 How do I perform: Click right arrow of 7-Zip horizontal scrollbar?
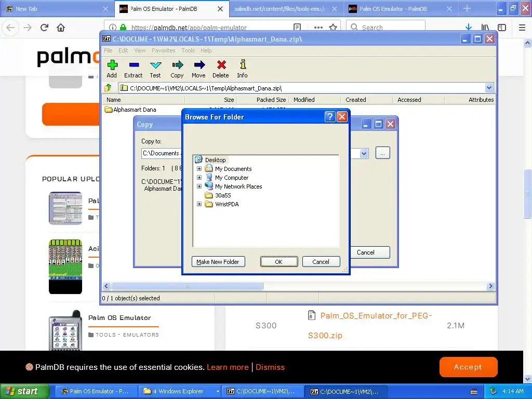pos(490,286)
